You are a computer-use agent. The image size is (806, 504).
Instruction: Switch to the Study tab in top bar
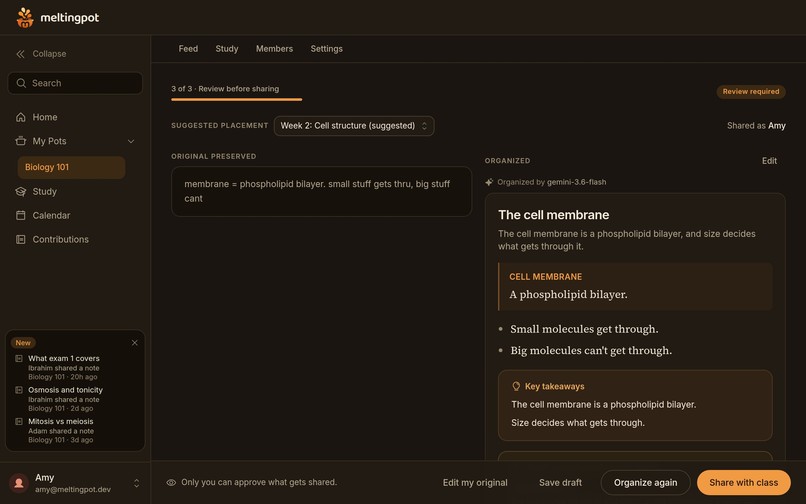227,49
